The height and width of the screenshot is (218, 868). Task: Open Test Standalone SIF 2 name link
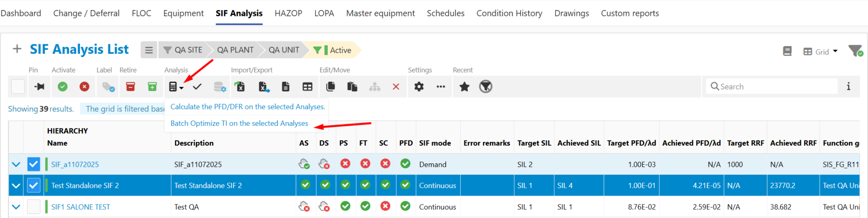pyautogui.click(x=85, y=185)
